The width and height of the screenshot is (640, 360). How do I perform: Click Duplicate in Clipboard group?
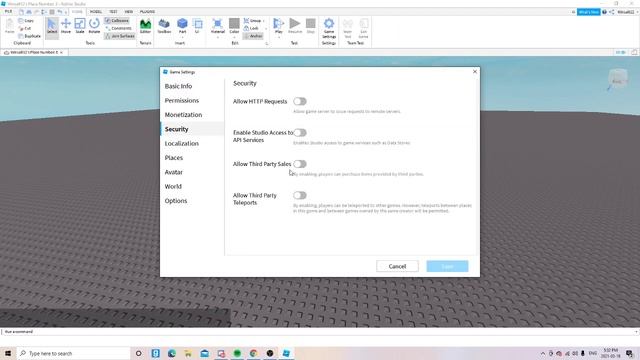29,36
